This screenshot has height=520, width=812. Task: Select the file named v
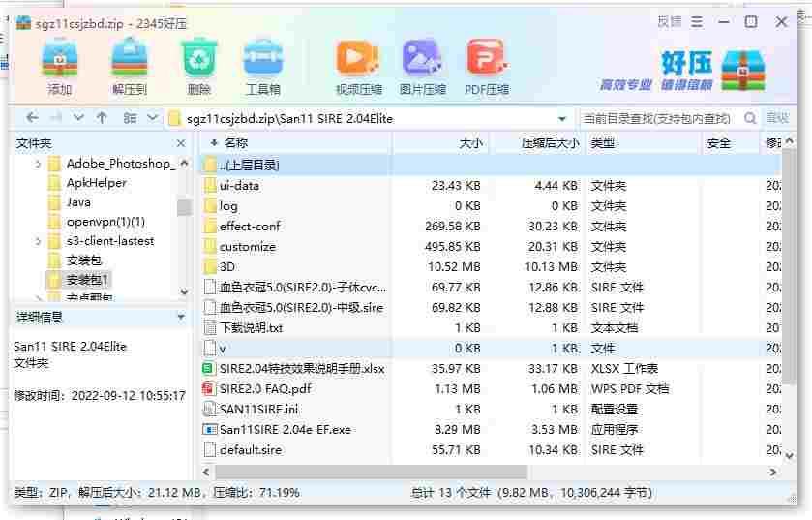tap(491, 348)
